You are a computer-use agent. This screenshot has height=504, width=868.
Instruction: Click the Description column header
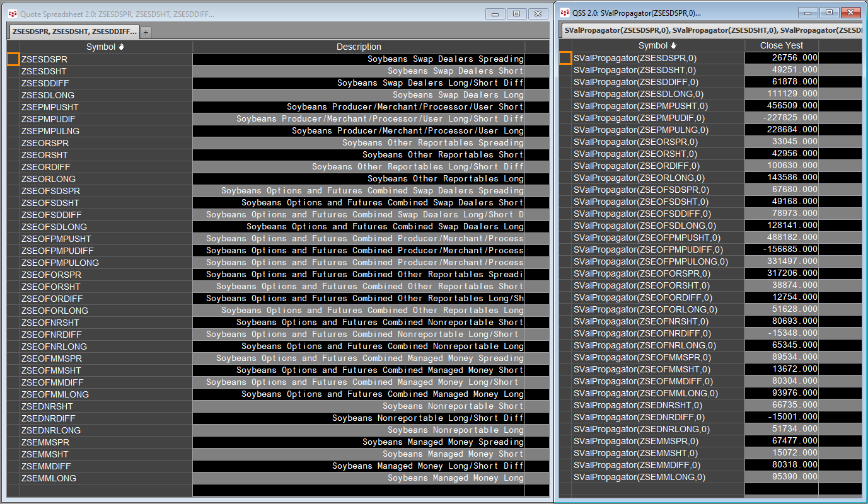click(x=359, y=47)
